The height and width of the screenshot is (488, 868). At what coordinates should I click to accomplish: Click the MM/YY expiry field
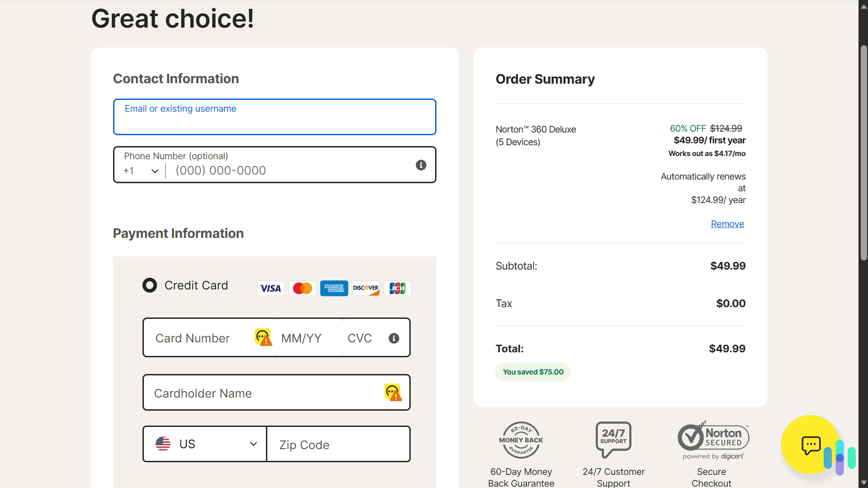tap(309, 338)
